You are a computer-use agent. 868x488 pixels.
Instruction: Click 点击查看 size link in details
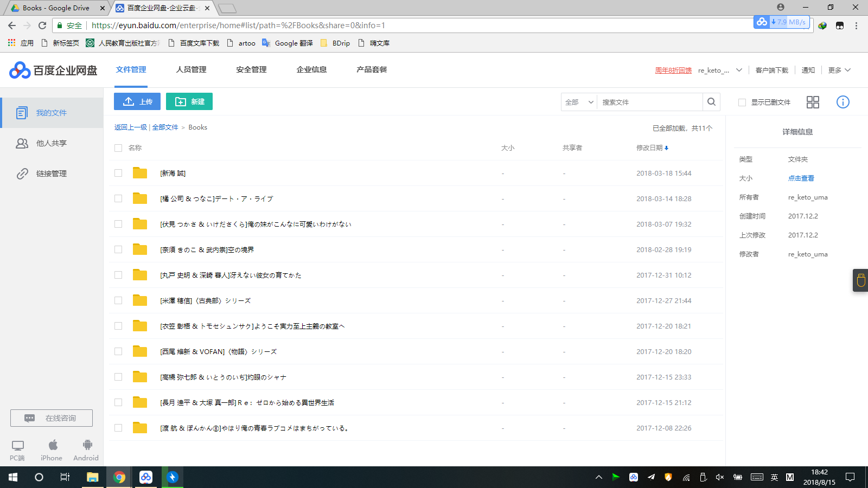801,178
